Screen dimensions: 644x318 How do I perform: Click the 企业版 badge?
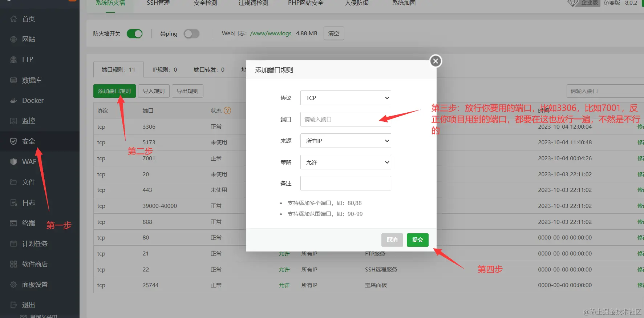pyautogui.click(x=589, y=3)
